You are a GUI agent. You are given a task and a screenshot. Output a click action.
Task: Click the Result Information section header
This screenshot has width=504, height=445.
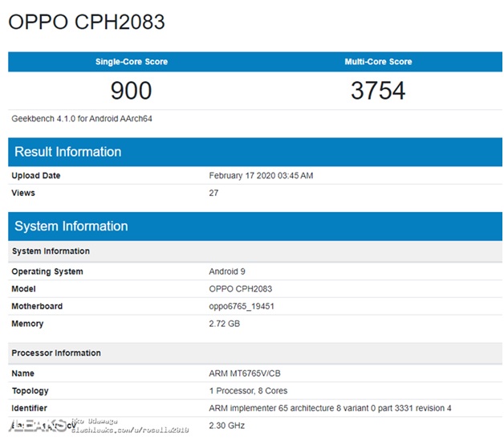(x=255, y=152)
